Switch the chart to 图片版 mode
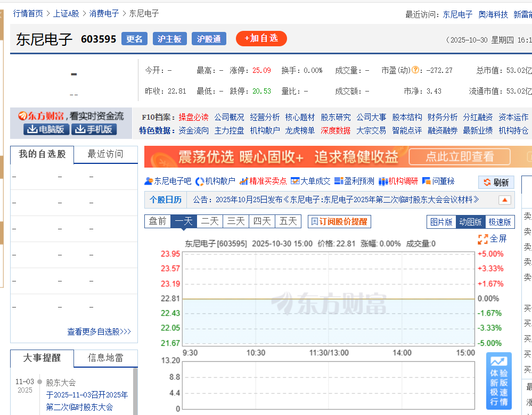 441,222
